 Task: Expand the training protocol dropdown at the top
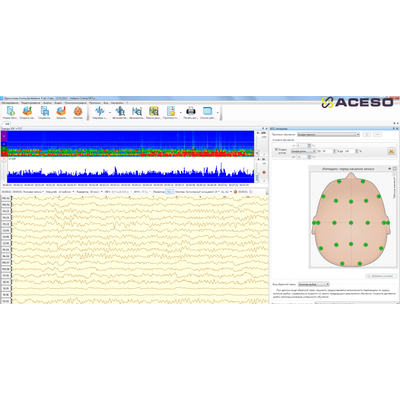click(x=328, y=134)
